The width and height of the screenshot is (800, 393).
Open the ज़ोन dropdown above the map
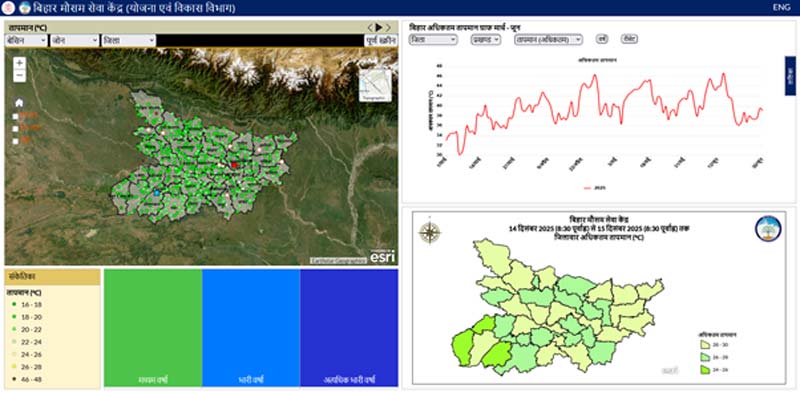(74, 40)
